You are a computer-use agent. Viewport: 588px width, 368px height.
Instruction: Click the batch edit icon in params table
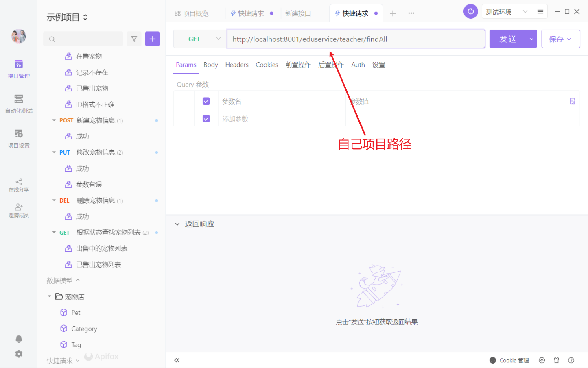[x=573, y=101]
